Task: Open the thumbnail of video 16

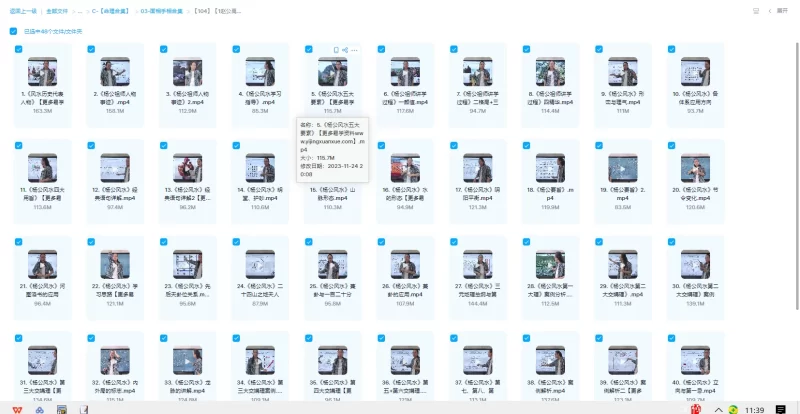Action: point(404,168)
